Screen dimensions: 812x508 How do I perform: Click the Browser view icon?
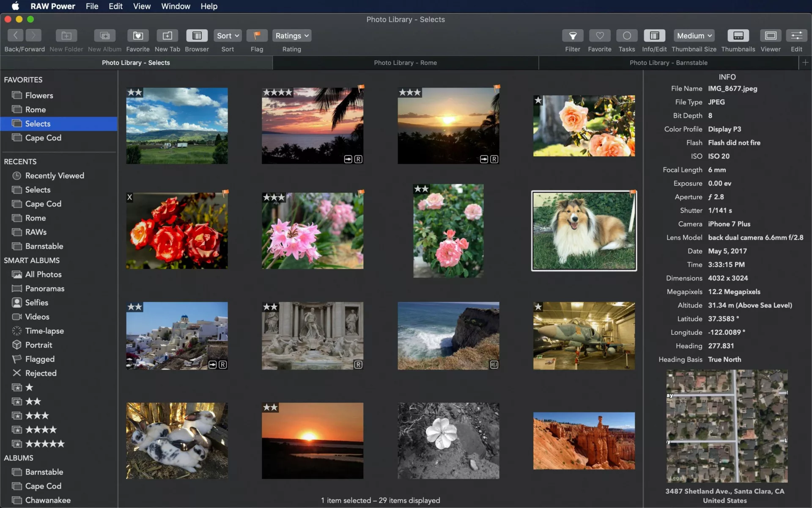click(x=196, y=36)
